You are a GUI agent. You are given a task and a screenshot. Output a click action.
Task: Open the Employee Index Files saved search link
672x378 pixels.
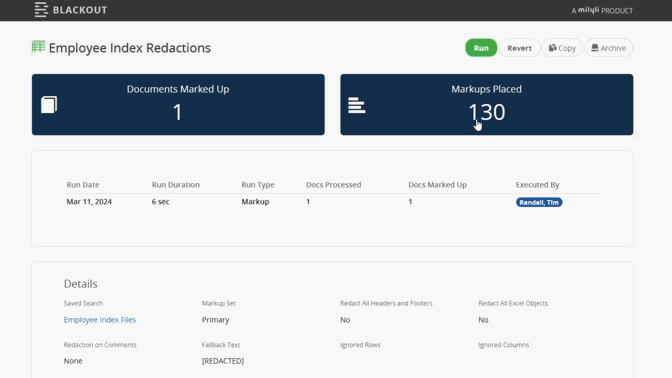click(x=99, y=320)
